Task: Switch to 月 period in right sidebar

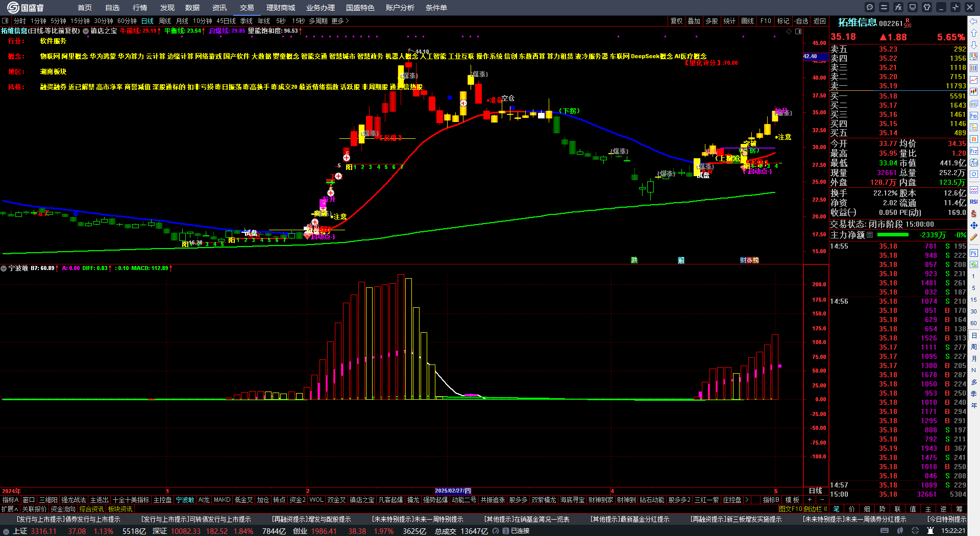Action: (x=974, y=359)
